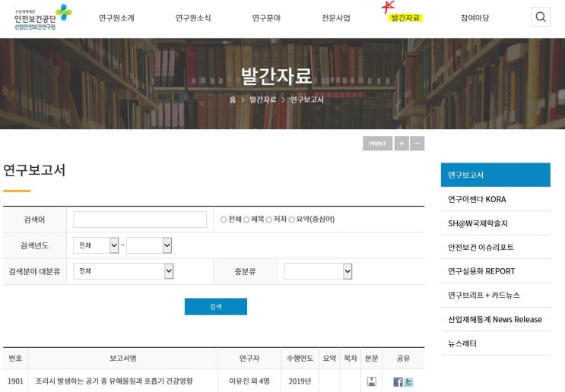
Task: Open the 발간자료 menu
Action: (x=405, y=17)
